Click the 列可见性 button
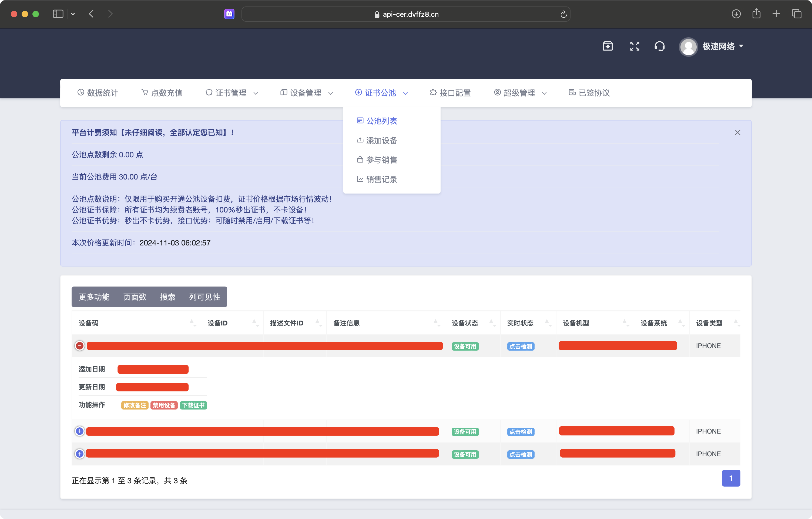The image size is (812, 519). pos(204,297)
